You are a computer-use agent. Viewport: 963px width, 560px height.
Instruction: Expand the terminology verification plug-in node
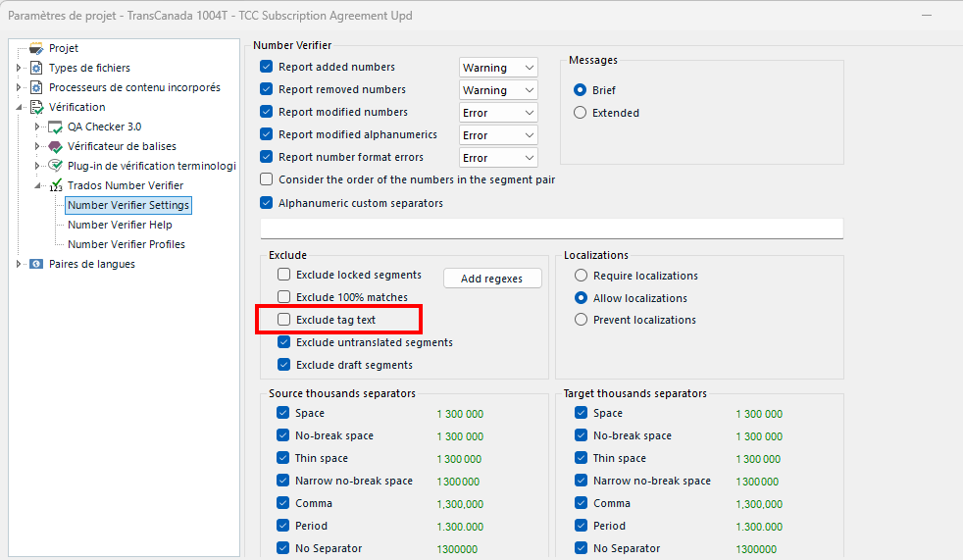(x=37, y=166)
